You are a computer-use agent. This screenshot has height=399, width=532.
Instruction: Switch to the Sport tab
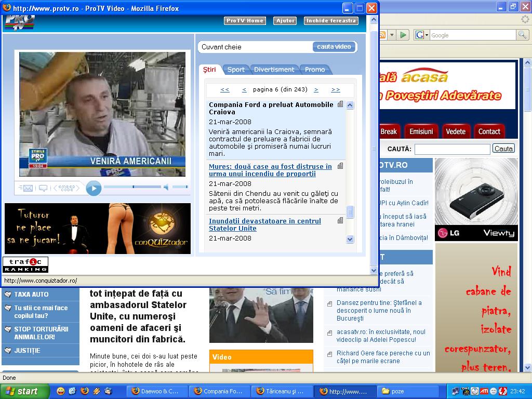236,69
